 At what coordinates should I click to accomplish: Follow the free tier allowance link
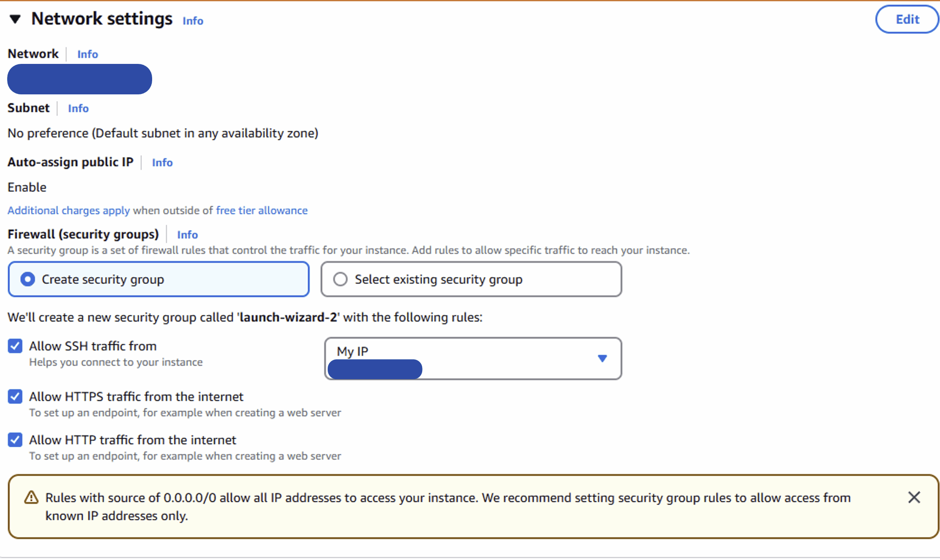click(262, 210)
